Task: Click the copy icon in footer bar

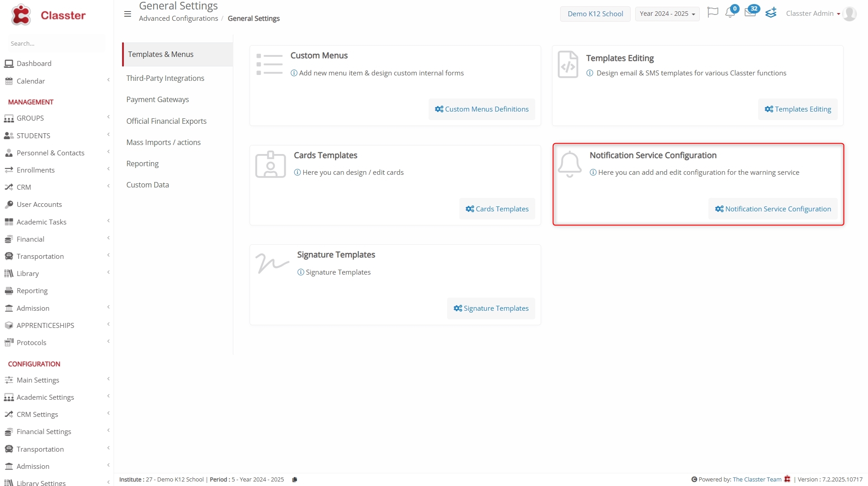Action: pos(295,480)
